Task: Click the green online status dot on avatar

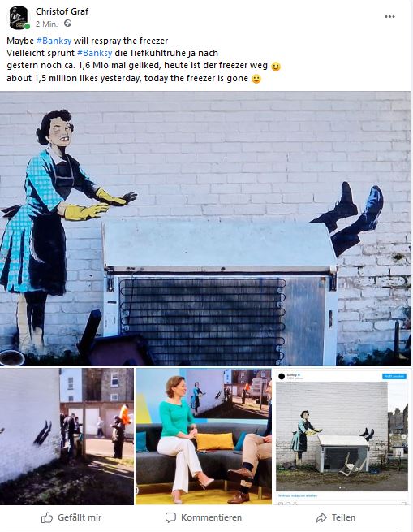Action: [x=27, y=27]
